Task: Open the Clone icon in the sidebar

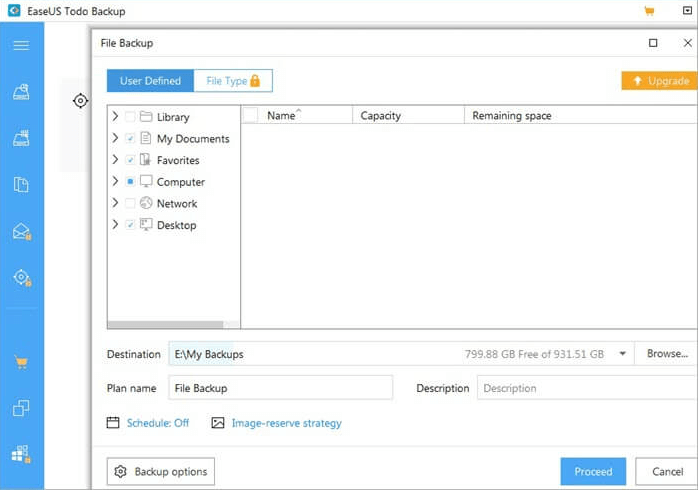Action: 21,408
